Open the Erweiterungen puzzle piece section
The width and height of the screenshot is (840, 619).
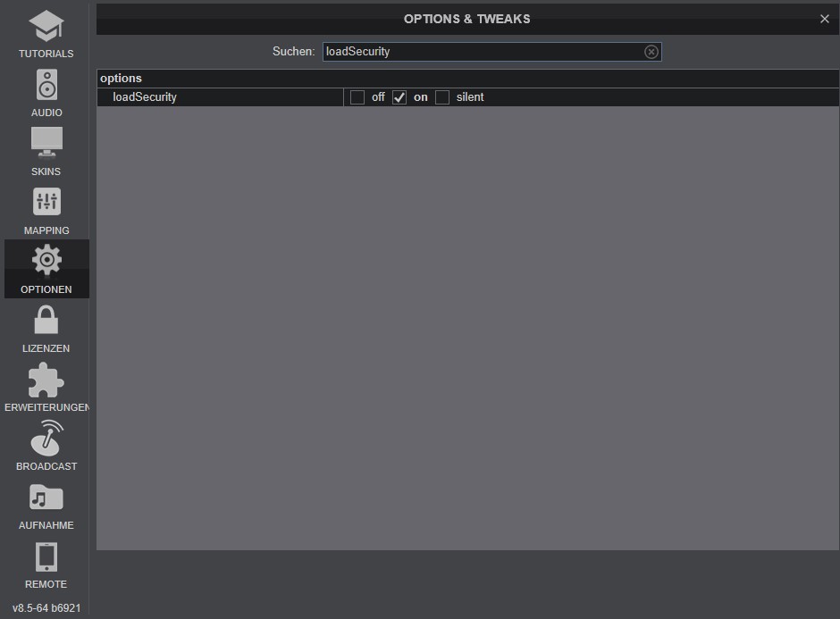click(x=46, y=387)
